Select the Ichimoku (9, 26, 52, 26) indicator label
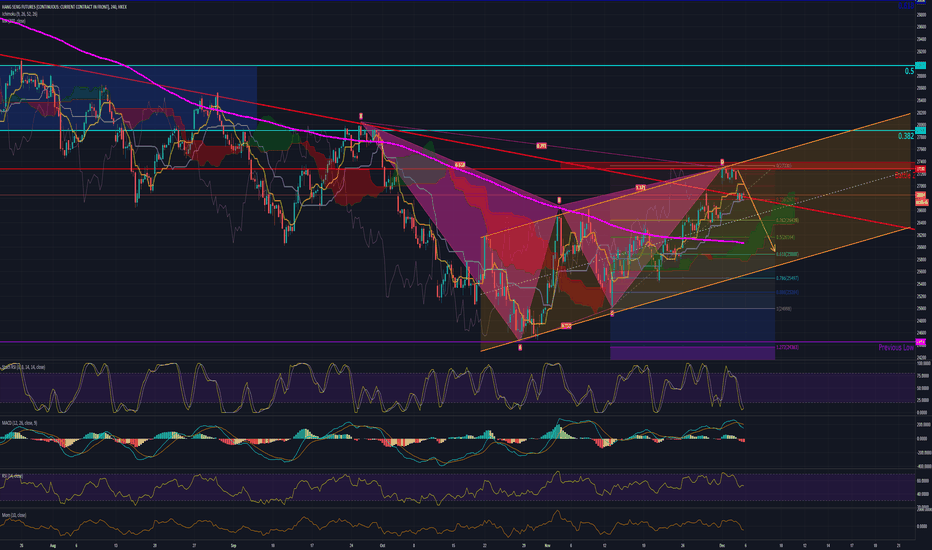932x550 pixels. pyautogui.click(x=20, y=14)
